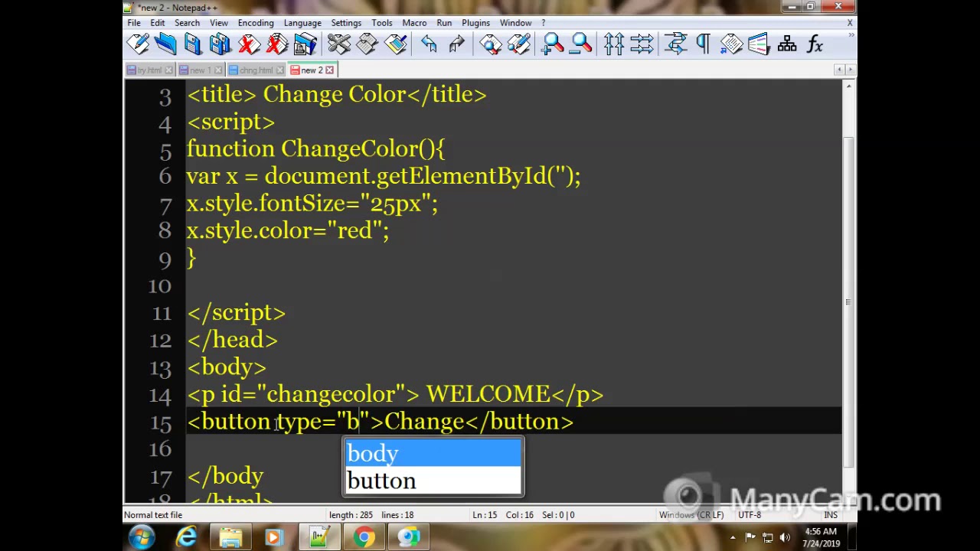Open the Function List fx icon
Viewport: 980px width, 551px height.
(x=815, y=44)
